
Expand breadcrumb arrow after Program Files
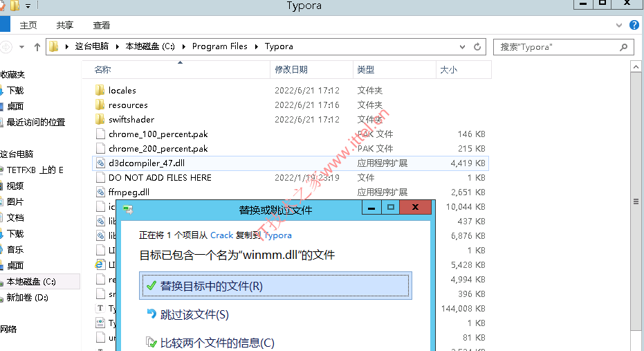256,46
